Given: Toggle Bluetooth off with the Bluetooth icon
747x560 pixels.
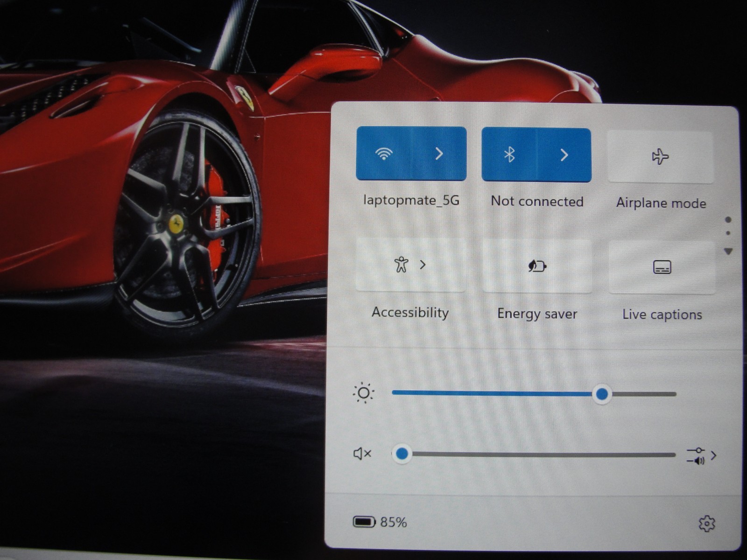Looking at the screenshot, I should click(x=509, y=154).
